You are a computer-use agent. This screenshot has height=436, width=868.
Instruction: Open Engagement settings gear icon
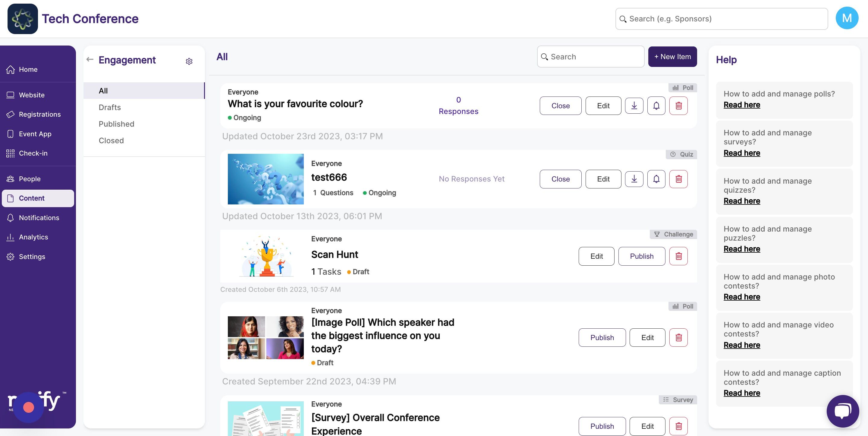click(x=189, y=61)
